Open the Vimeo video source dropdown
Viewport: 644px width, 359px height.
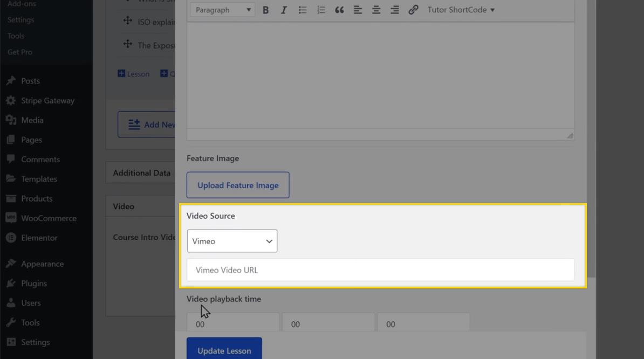pos(232,241)
